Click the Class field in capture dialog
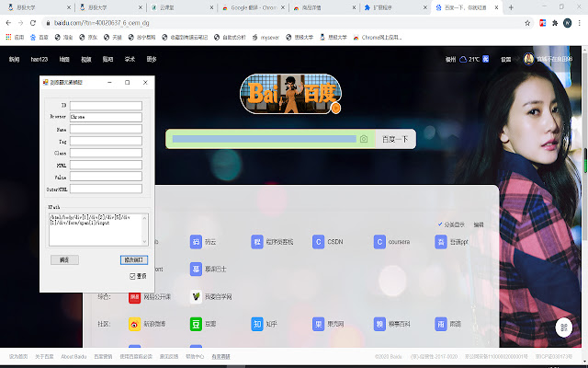Viewport: 588px width, 368px height. [x=106, y=153]
